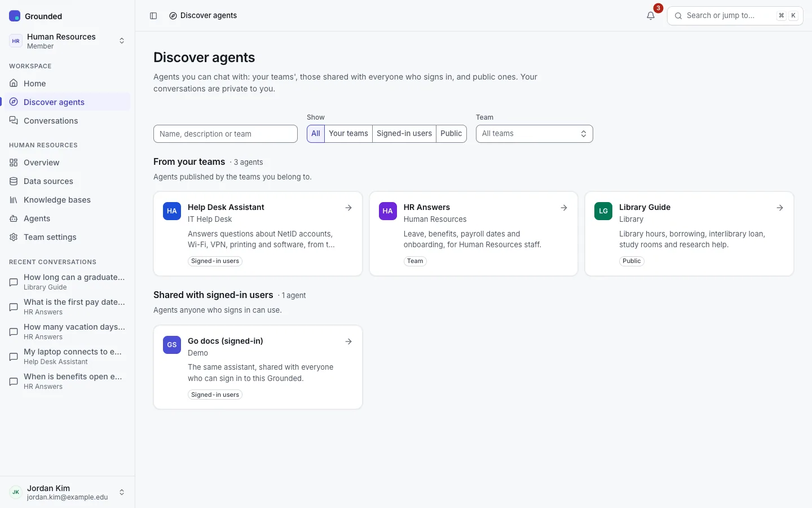Click the 'From your teams' heading

[x=189, y=161]
